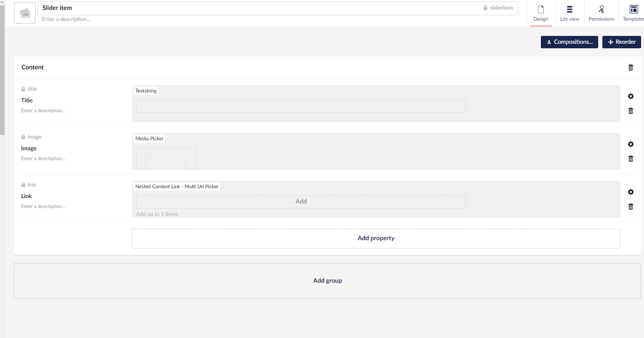Delete the Title property with its trash icon
Viewport: 644px width, 338px height.
630,111
